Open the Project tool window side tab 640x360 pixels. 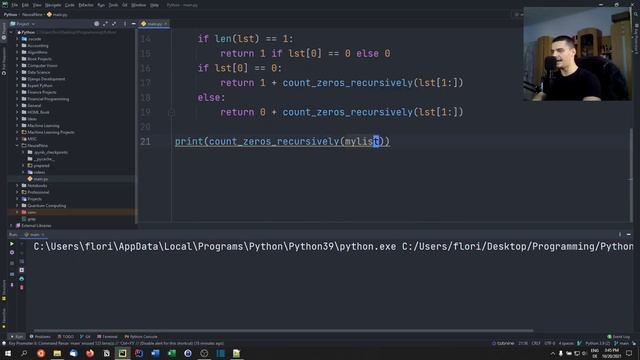point(4,30)
